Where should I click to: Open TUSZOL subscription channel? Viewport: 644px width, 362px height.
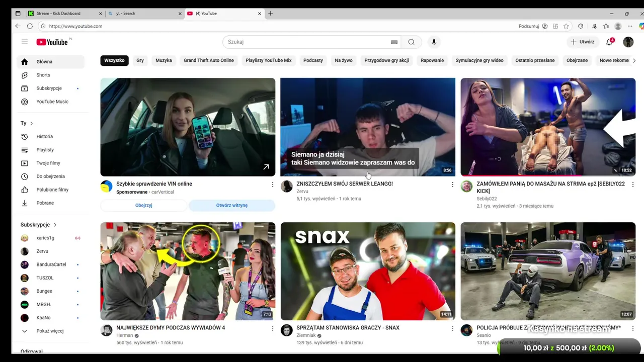50,278
